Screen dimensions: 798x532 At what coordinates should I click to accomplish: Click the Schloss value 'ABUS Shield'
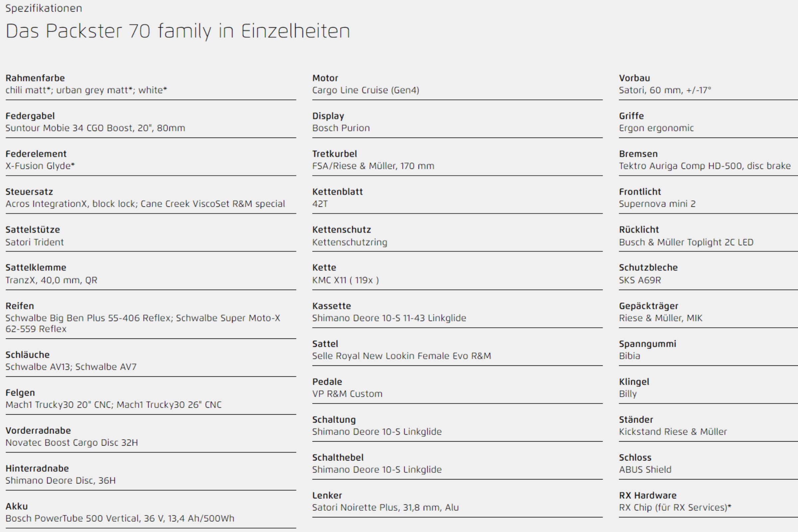(645, 469)
